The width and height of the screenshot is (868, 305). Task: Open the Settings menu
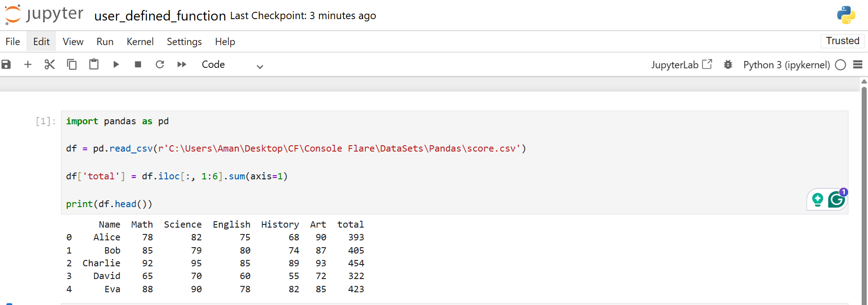tap(184, 42)
